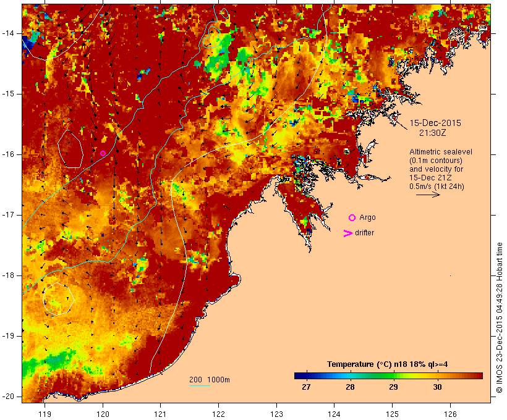Viewport: 507px width, 420px height.
Task: Click the '-19' latitude axis label
Action: pos(7,336)
